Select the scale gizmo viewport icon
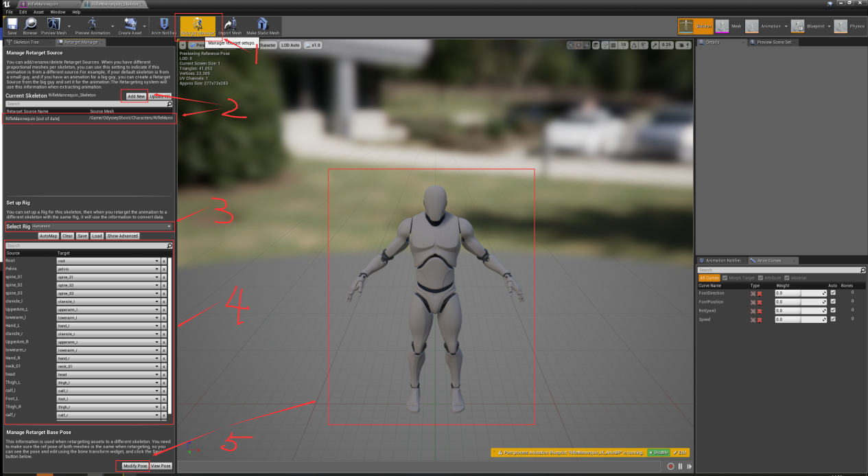Image resolution: width=868 pixels, height=476 pixels. 587,45
